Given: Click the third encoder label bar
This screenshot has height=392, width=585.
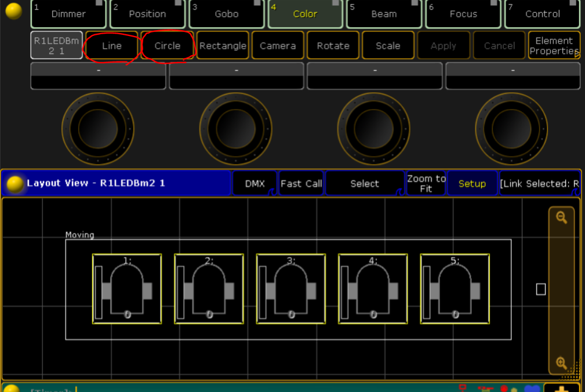Looking at the screenshot, I should (375, 76).
